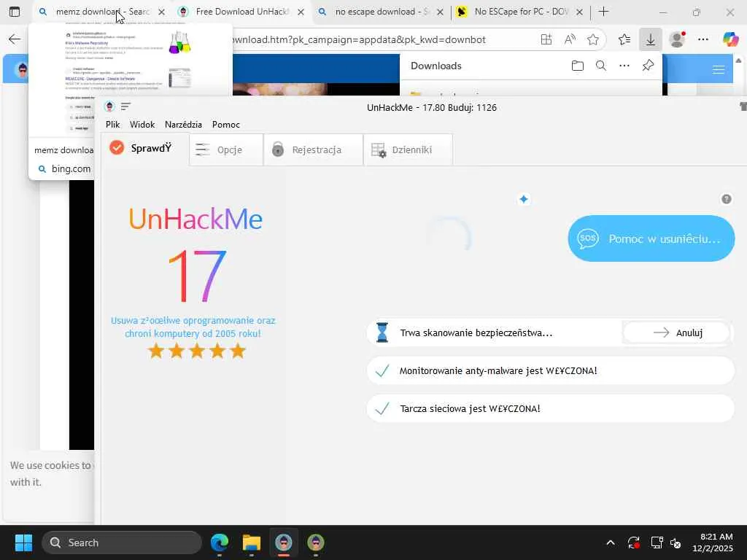Close the no escape download tab
The width and height of the screenshot is (747, 560).
click(440, 12)
